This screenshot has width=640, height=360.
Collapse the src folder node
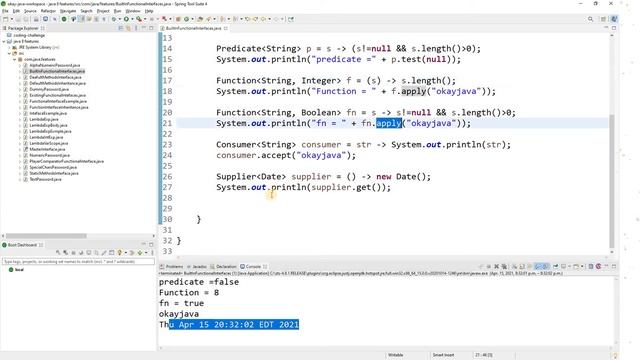[9, 53]
